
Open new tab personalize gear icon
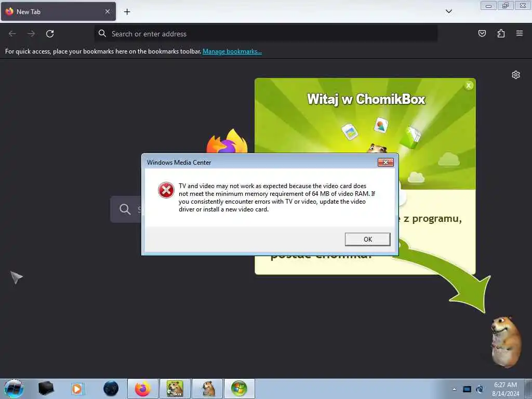(516, 75)
